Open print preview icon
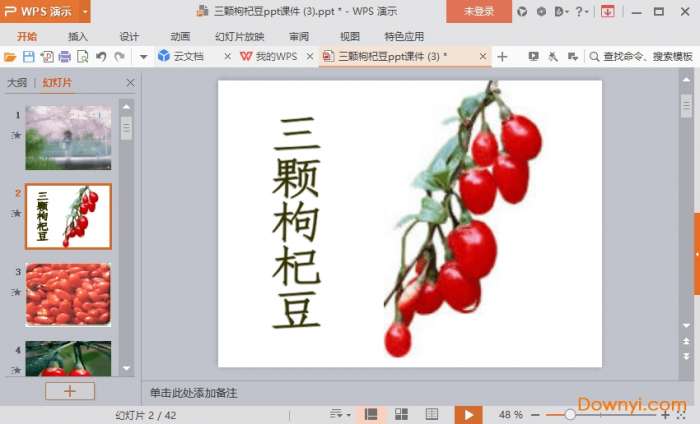 pos(83,57)
